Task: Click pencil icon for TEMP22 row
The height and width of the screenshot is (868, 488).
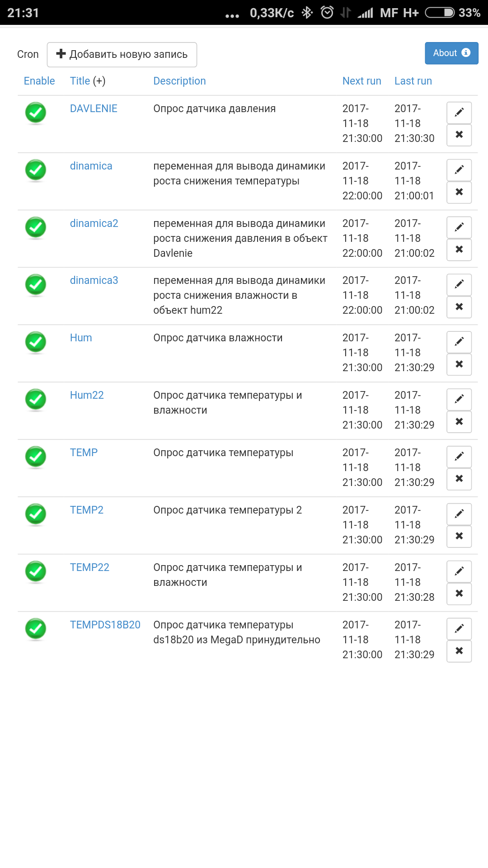Action: (x=459, y=571)
